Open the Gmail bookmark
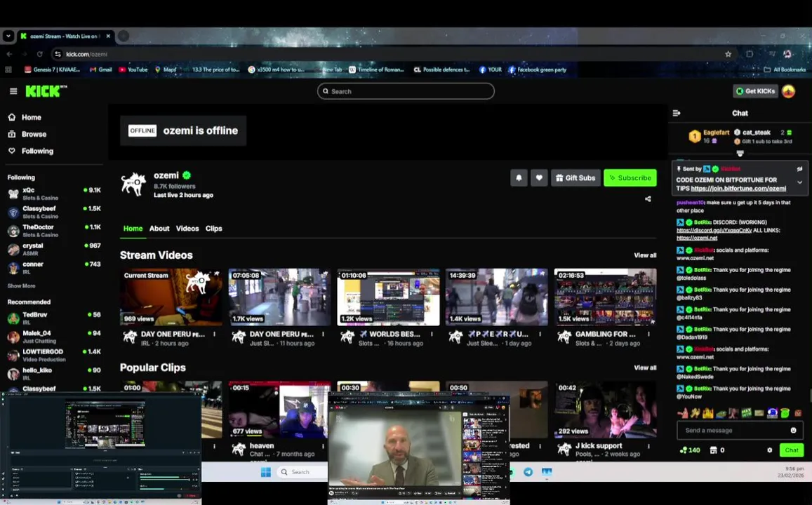 click(x=101, y=69)
